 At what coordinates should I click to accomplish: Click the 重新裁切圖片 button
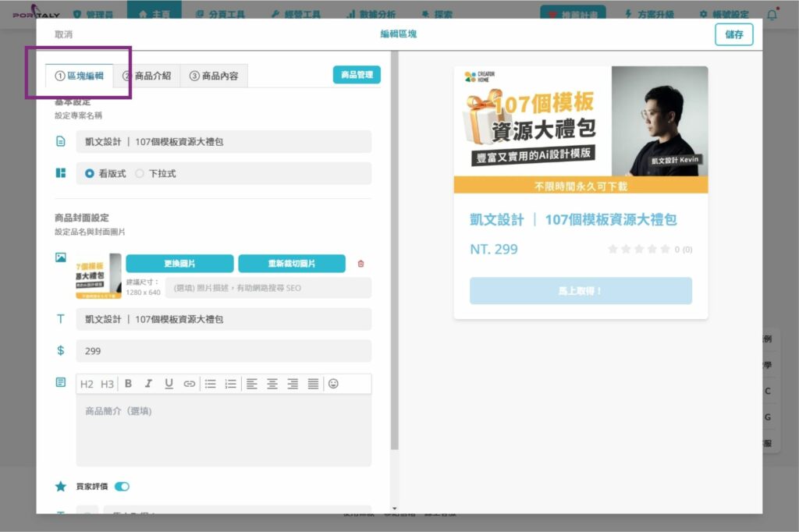pos(292,264)
